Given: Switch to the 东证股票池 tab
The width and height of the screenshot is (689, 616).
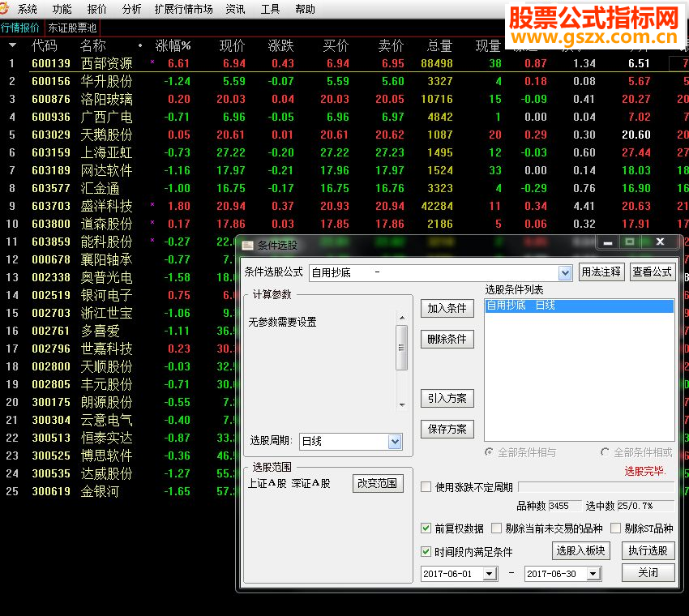Looking at the screenshot, I should (72, 28).
